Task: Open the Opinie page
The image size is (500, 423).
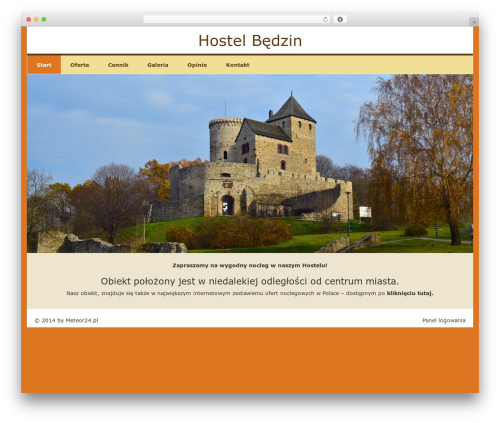Action: (197, 65)
